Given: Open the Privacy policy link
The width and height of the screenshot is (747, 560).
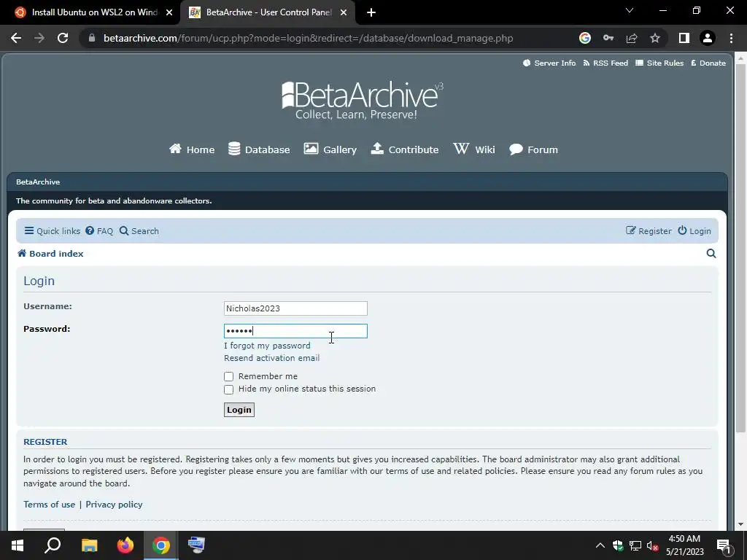Looking at the screenshot, I should pyautogui.click(x=114, y=505).
